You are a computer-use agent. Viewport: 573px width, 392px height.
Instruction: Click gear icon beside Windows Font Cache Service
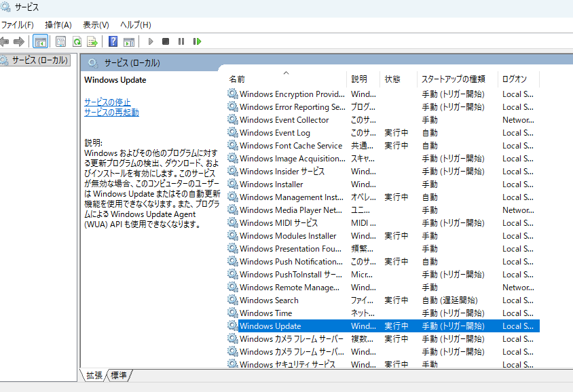coord(232,145)
